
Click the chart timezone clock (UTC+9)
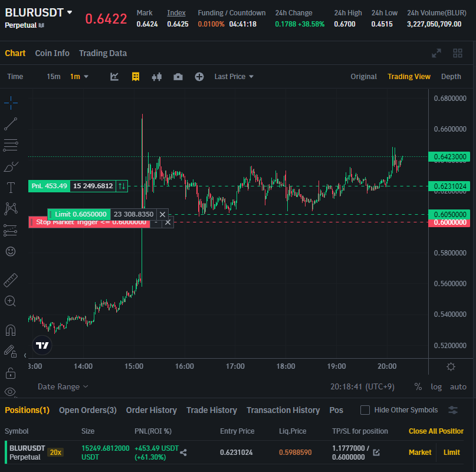[362, 386]
